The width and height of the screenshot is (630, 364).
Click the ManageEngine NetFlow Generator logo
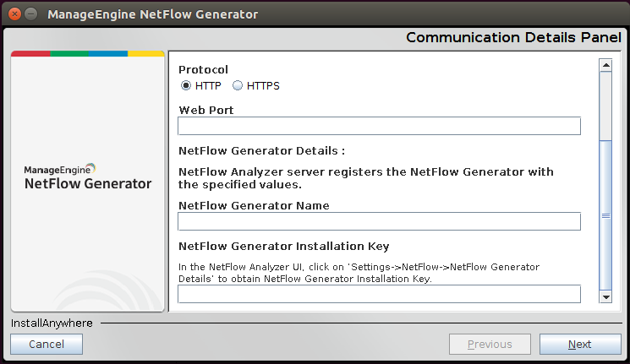88,177
